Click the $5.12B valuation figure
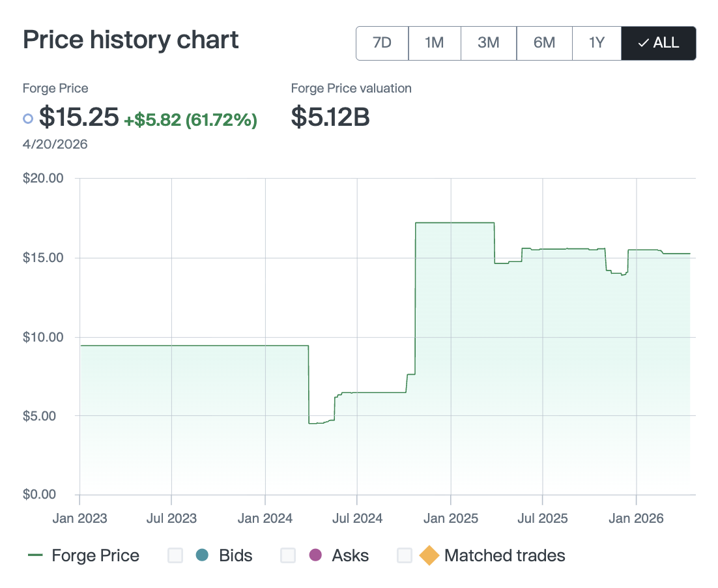Viewport: 718px width, 588px height. tap(330, 117)
